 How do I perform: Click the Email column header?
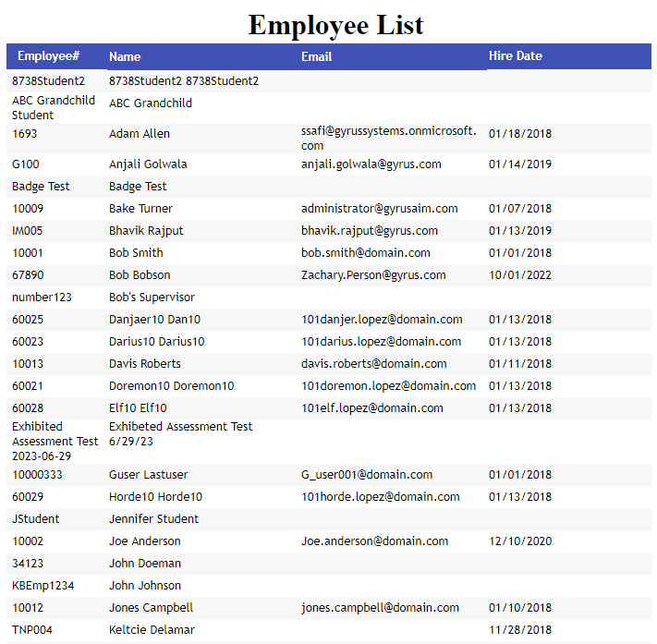(x=316, y=57)
